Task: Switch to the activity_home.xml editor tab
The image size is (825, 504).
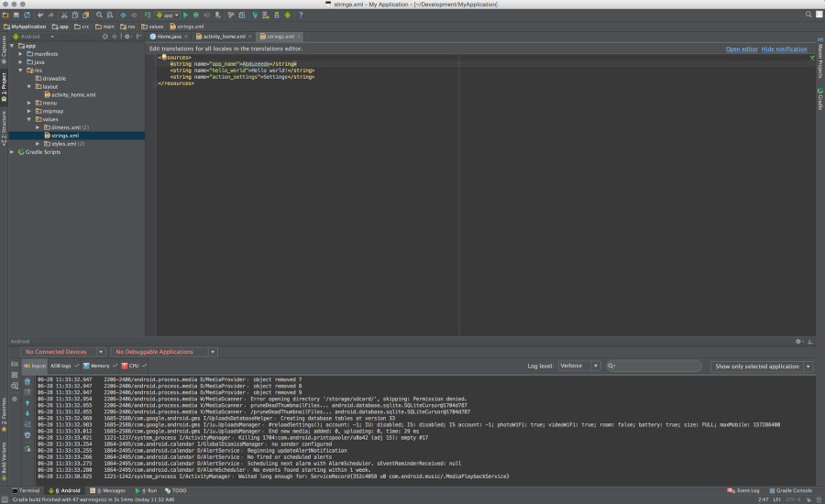Action: [225, 37]
